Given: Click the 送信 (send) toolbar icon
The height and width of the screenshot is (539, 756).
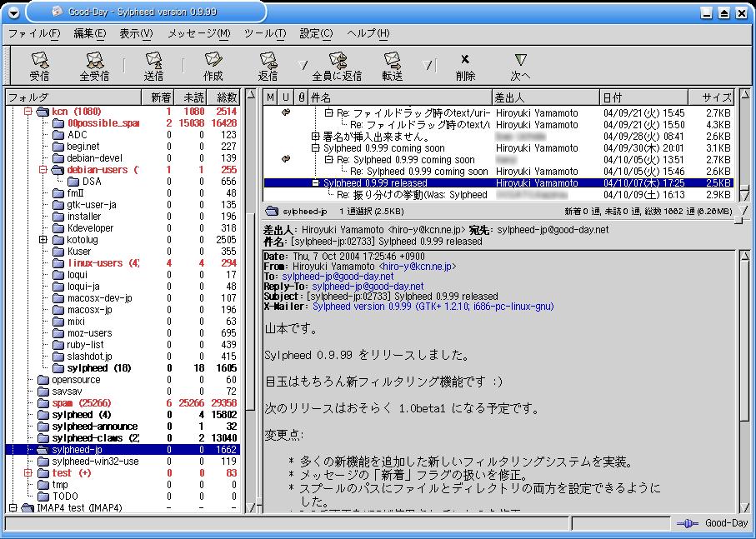Looking at the screenshot, I should (x=154, y=60).
